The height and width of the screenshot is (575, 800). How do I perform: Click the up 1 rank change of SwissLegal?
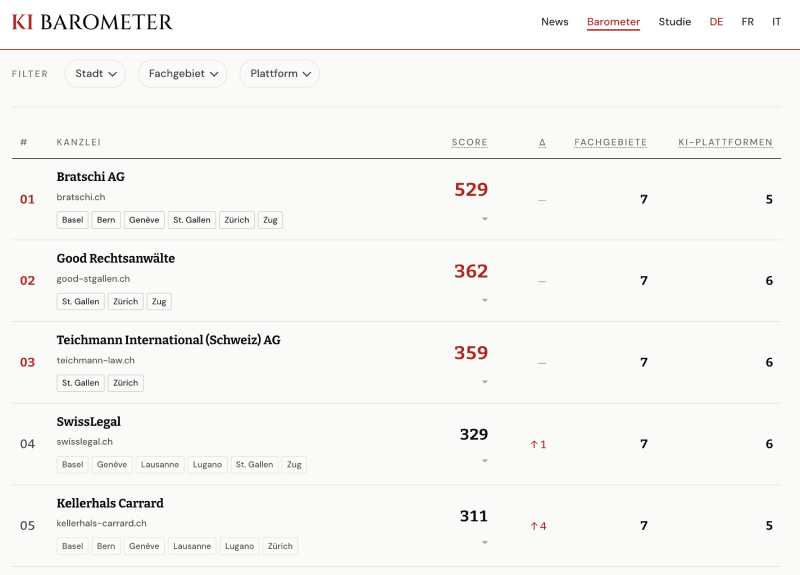538,444
